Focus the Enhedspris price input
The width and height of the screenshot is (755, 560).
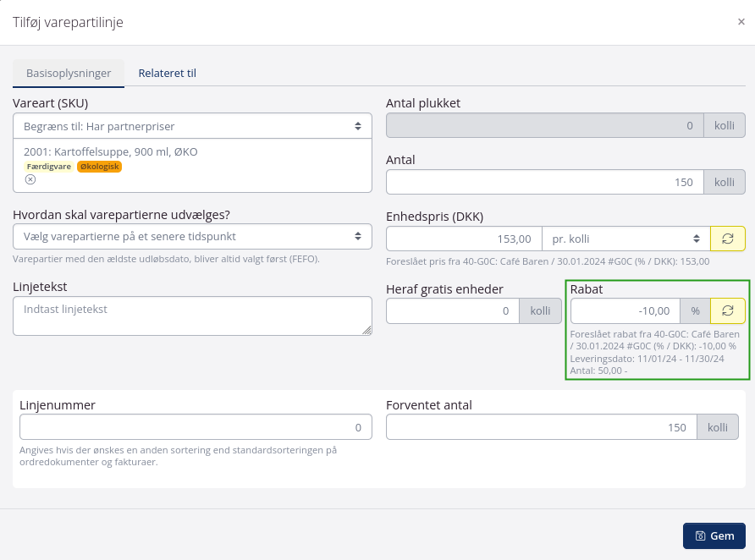(463, 239)
